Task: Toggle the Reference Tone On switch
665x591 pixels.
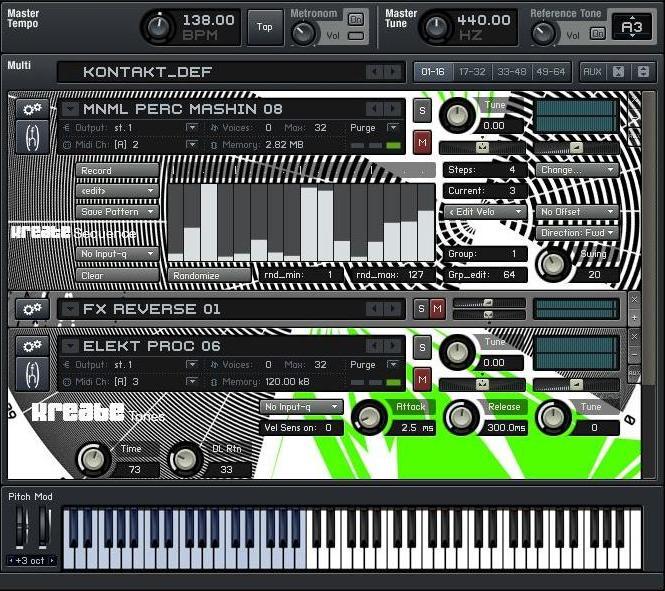Action: 597,33
